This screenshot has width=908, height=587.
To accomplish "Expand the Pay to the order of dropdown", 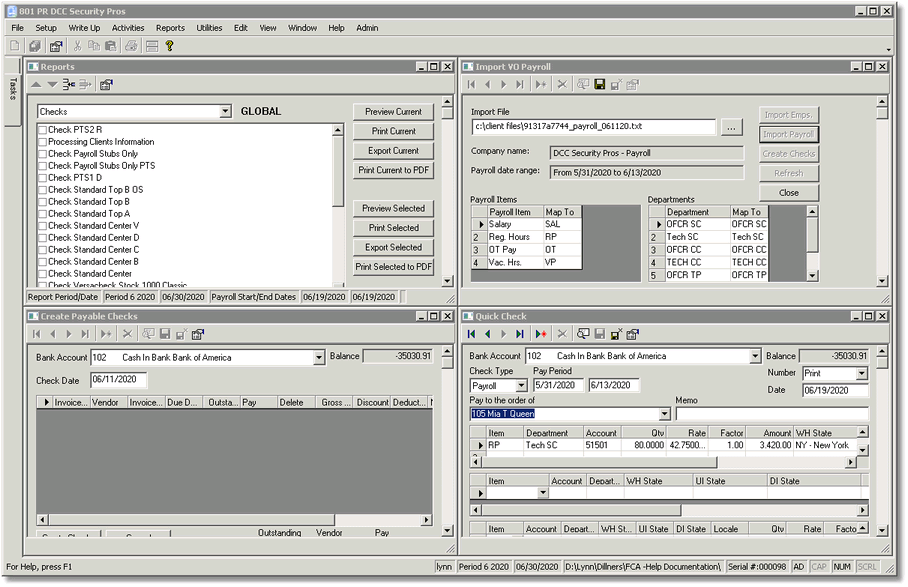I will click(x=664, y=414).
